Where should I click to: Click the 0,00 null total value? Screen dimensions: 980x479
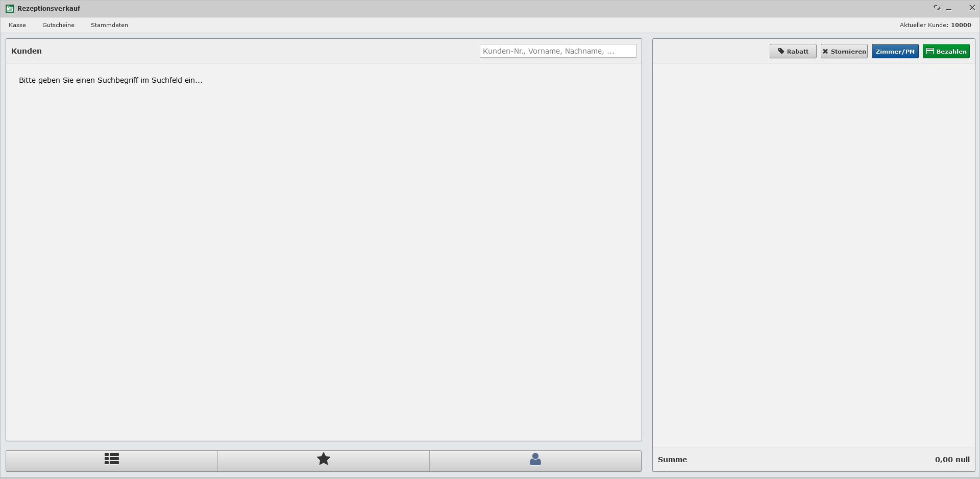[x=952, y=460]
